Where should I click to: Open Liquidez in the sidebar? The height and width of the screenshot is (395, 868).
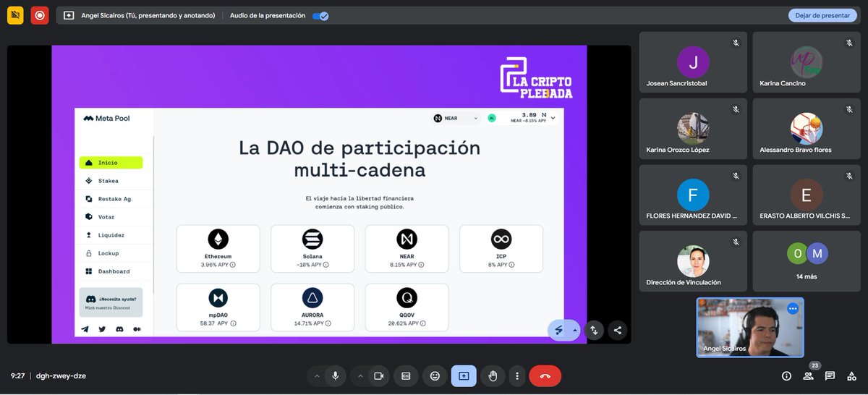[x=111, y=235]
